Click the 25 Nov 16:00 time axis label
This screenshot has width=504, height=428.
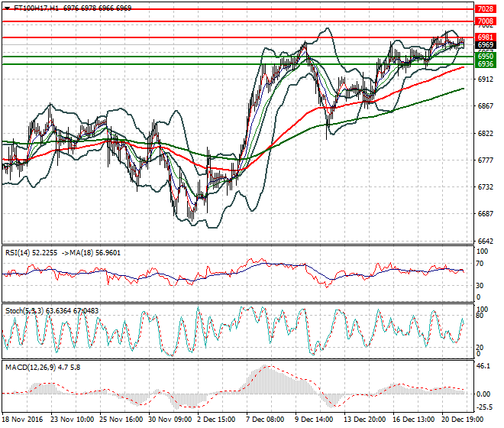pos(121,420)
